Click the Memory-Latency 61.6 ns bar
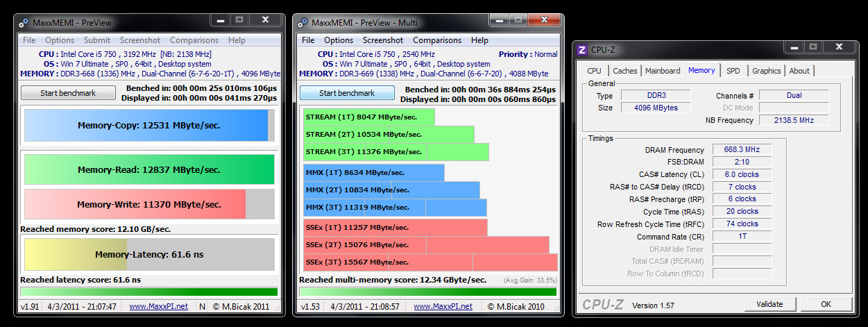This screenshot has height=327, width=868. [149, 254]
